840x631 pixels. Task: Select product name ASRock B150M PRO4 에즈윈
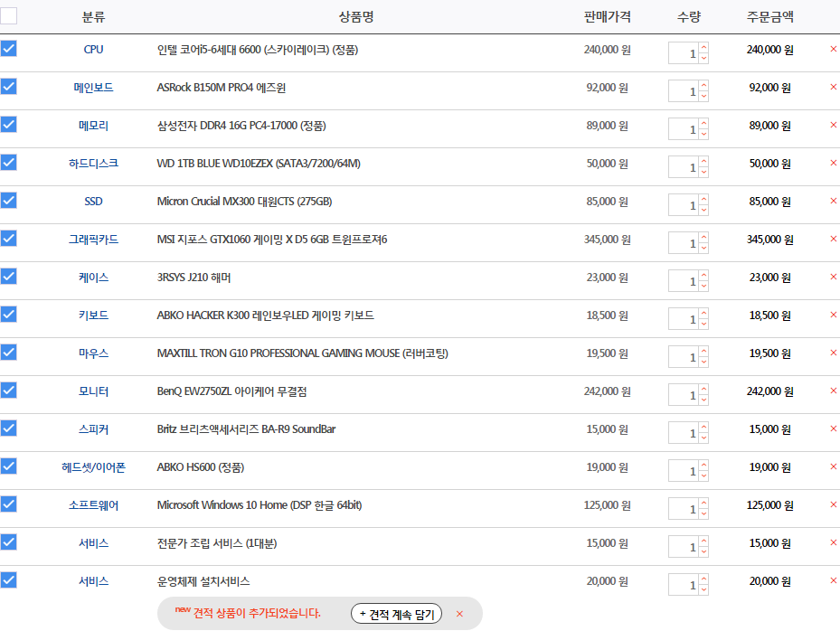click(221, 88)
